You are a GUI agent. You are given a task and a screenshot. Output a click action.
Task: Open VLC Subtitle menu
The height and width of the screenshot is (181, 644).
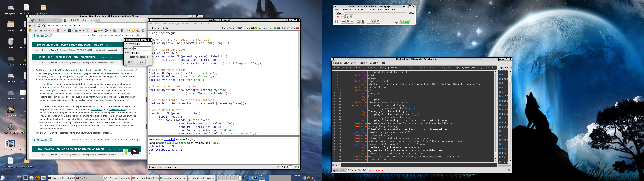tap(372, 10)
